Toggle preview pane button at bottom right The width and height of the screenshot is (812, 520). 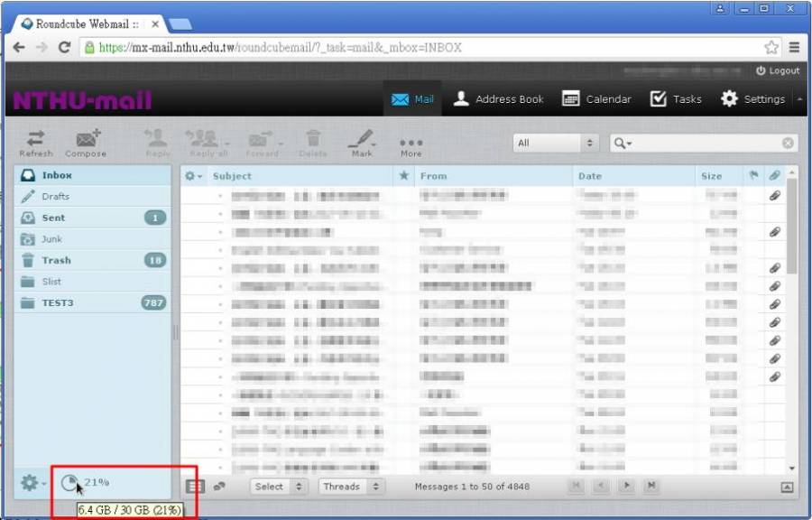pos(787,487)
